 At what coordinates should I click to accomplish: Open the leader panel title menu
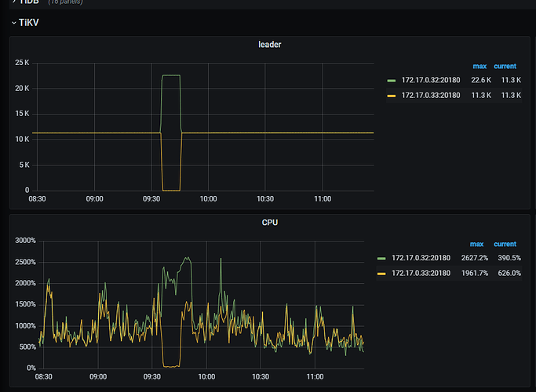[x=269, y=45]
